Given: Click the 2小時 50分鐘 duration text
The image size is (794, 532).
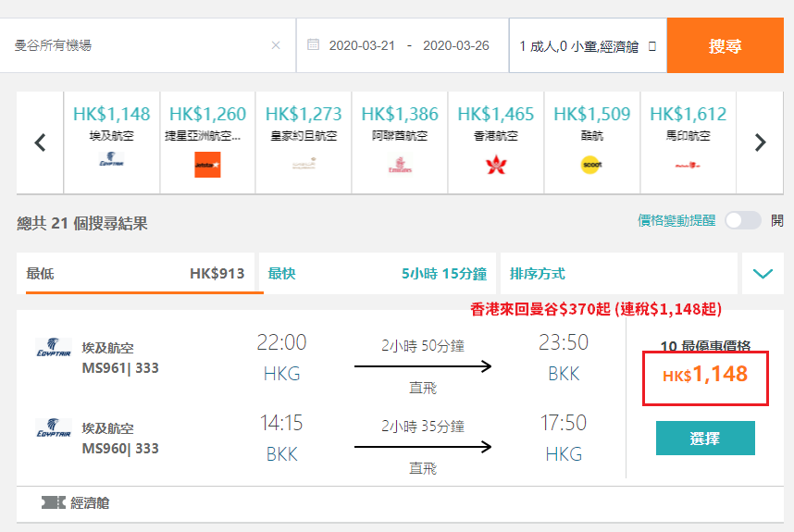Looking at the screenshot, I should tap(423, 346).
